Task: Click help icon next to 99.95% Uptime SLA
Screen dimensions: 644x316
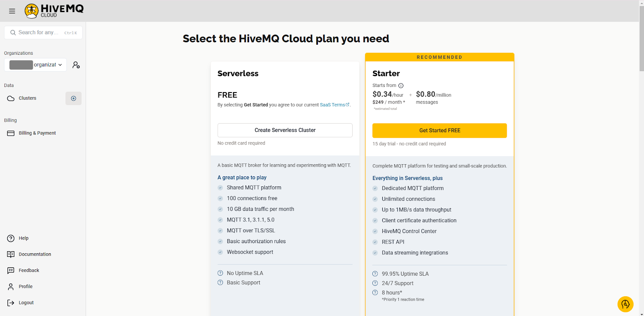Action: 375,274
